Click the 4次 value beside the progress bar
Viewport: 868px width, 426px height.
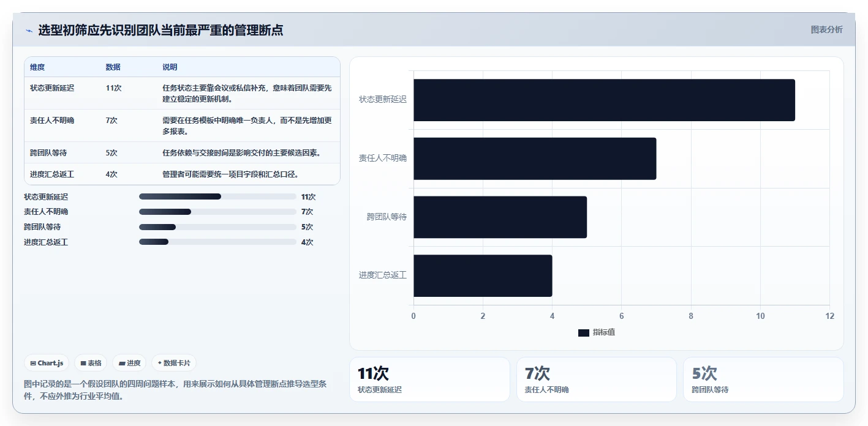point(307,242)
